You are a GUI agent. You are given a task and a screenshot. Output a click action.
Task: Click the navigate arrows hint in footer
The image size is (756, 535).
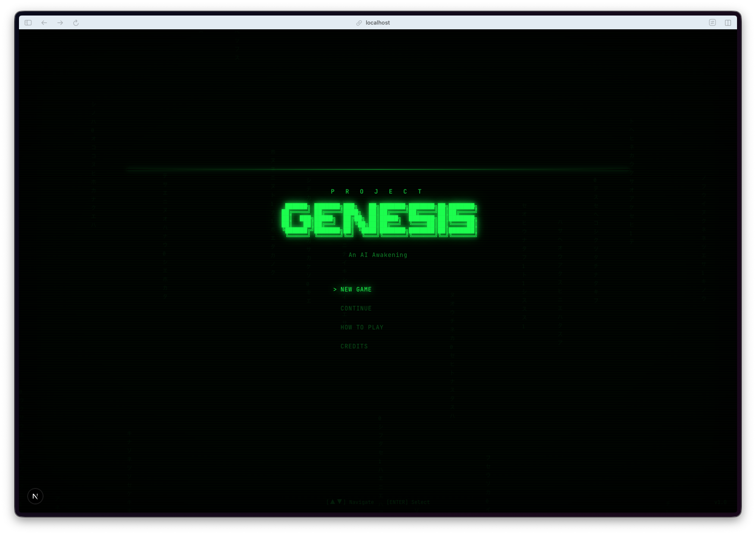350,502
